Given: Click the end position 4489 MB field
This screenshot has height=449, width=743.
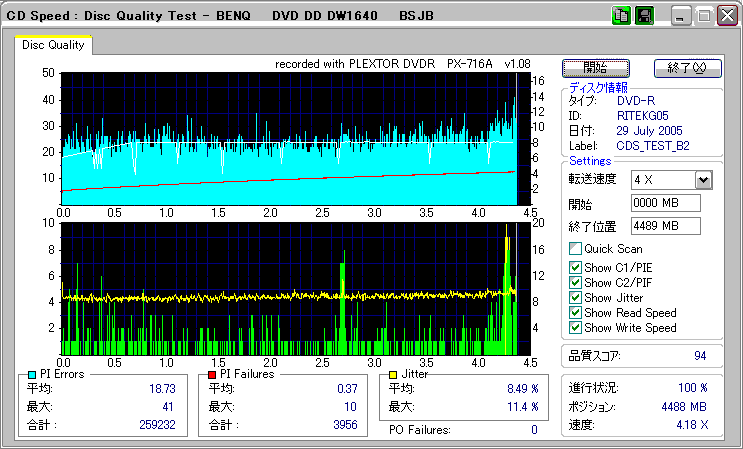Looking at the screenshot, I should (x=665, y=226).
